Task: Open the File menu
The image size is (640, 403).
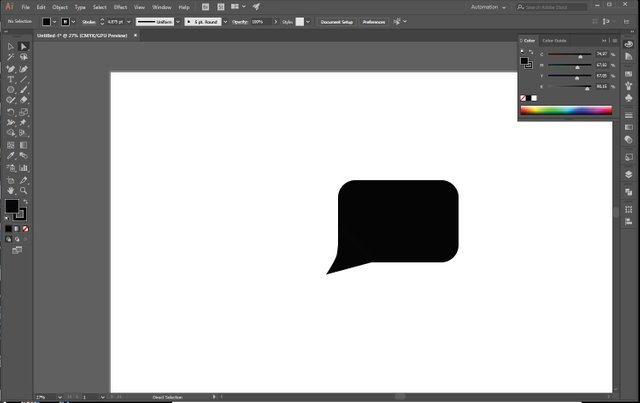Action: tap(25, 7)
